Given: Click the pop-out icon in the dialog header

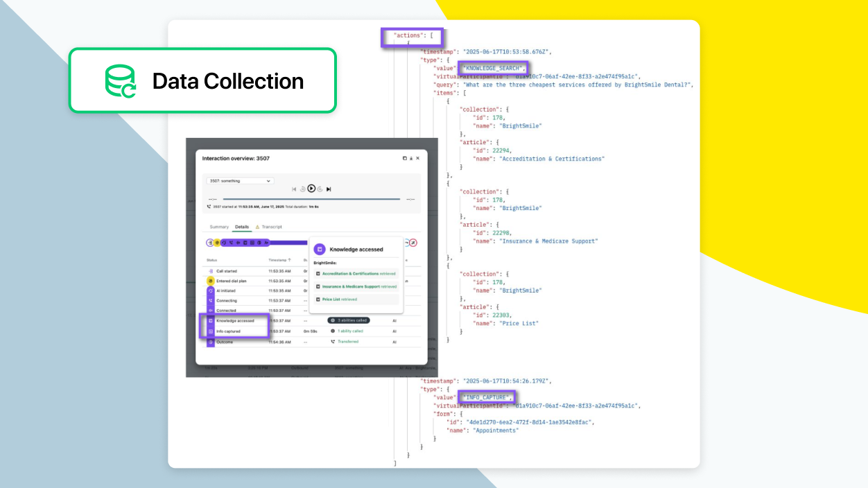Looking at the screenshot, I should point(404,157).
